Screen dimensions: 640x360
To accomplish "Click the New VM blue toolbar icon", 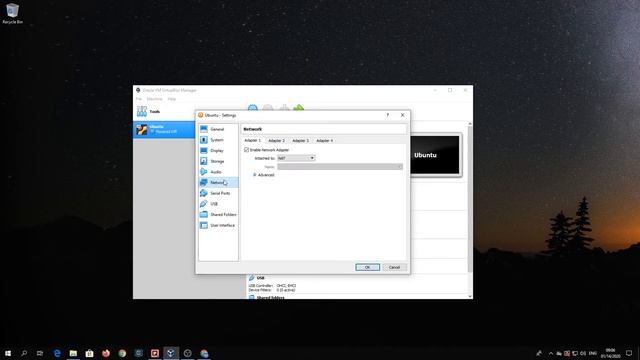I will point(253,108).
